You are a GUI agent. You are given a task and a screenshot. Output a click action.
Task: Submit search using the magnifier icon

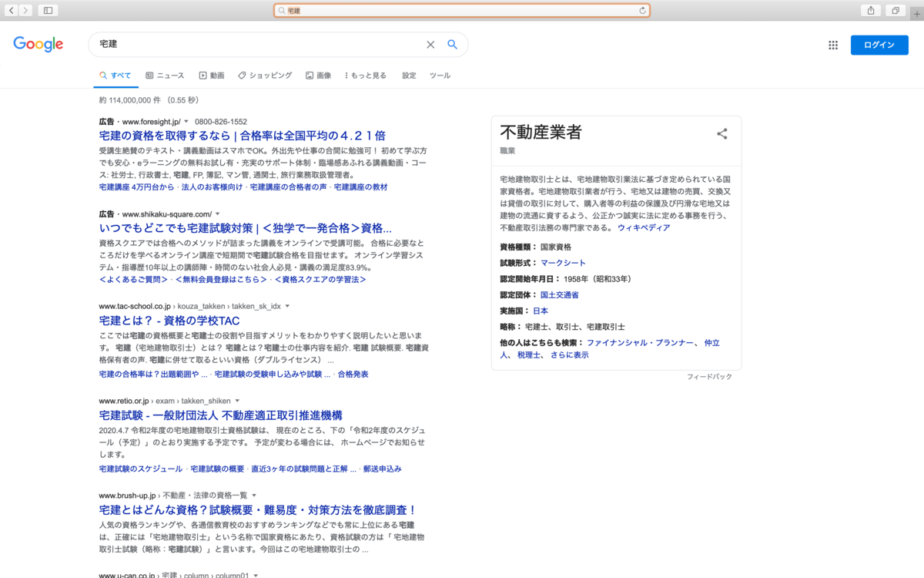coord(453,45)
